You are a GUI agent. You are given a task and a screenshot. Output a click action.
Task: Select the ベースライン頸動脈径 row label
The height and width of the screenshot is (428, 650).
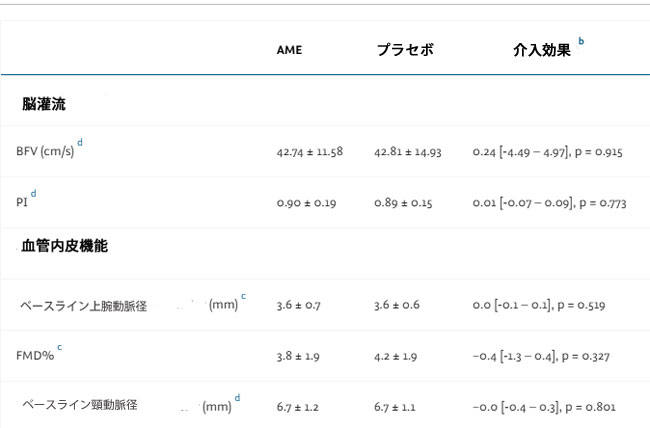tap(79, 405)
